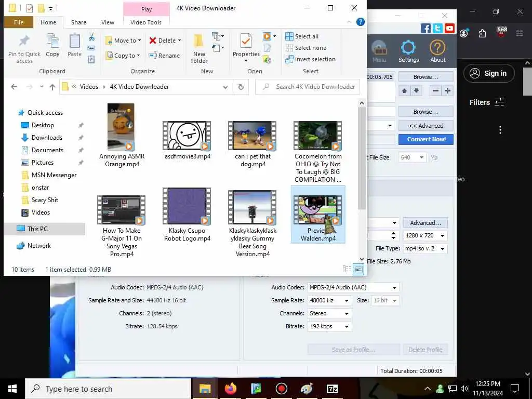Go up one folder level arrow
The width and height of the screenshot is (532, 399).
point(52,87)
